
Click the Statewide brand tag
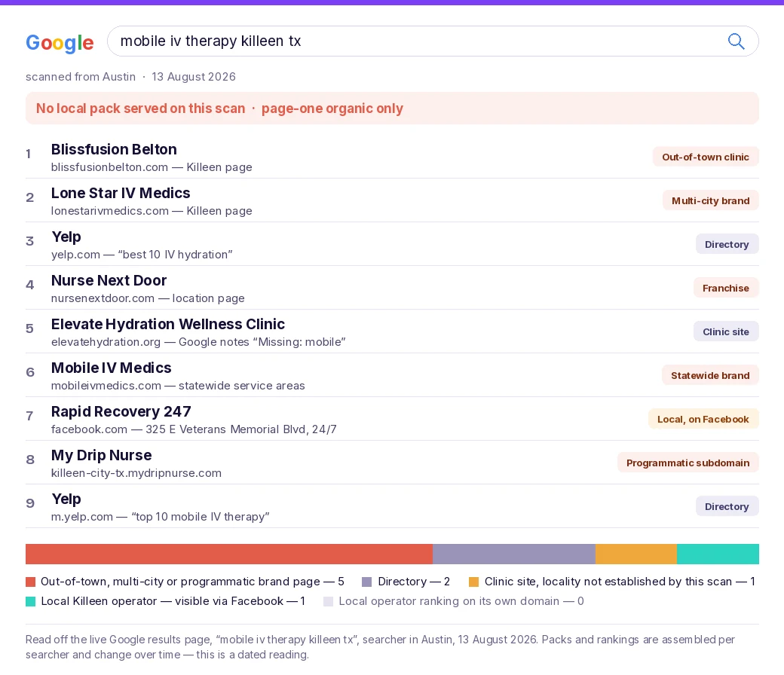pos(710,375)
